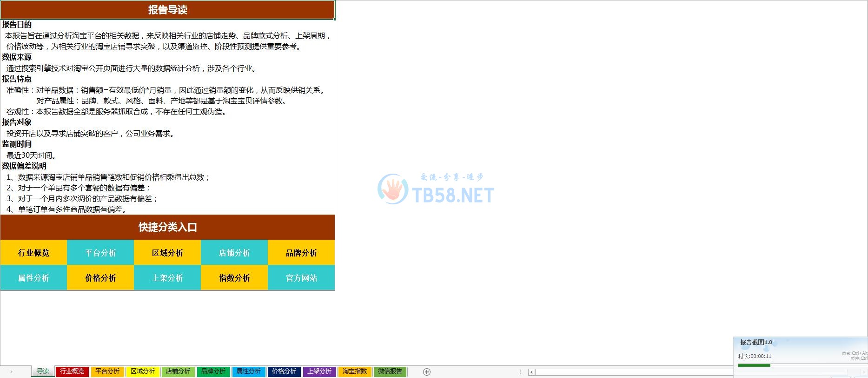
Task: Click the sheet tab scroll right arrow
Action: 11,371
